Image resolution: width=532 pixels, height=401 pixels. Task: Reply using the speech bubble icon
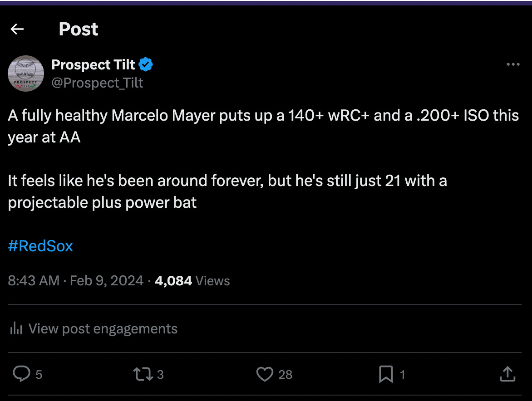(20, 374)
